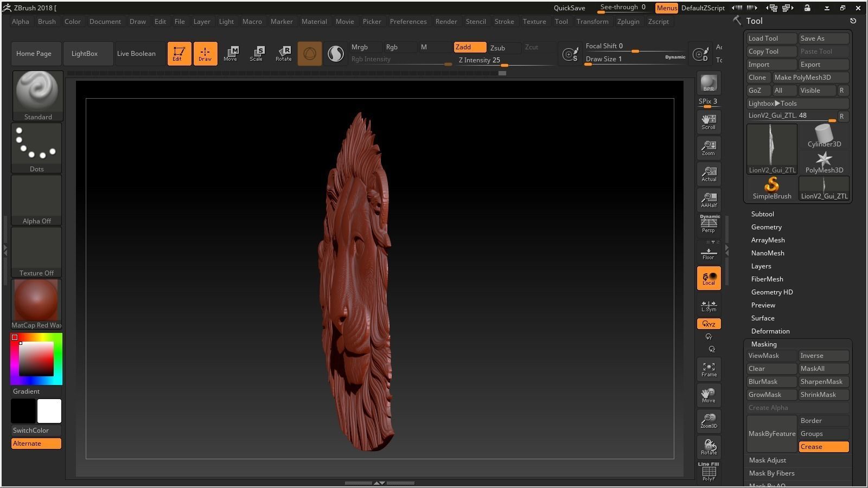Click the BPR render icon
The height and width of the screenshot is (488, 868).
pos(709,83)
